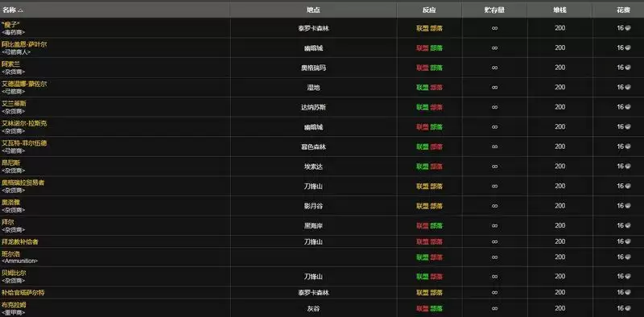The height and width of the screenshot is (317, 644).
Task: Select 刀锋山 location in the 贝姆比尔 row
Action: 313,276
